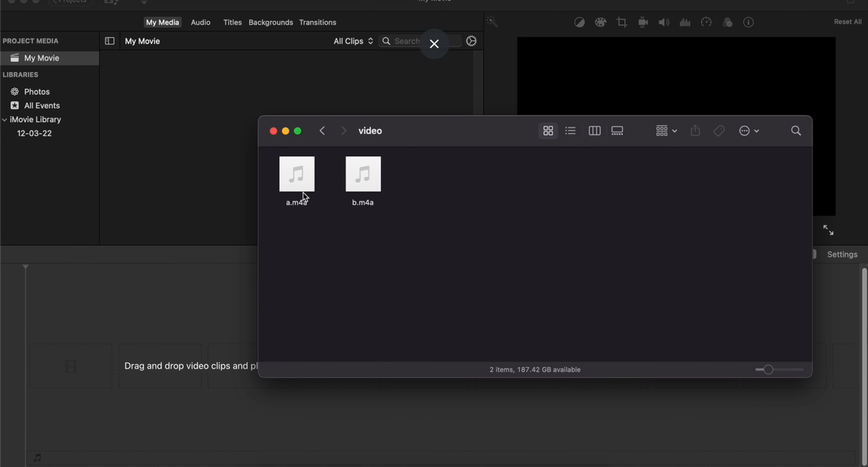Click the background music note icon

click(37, 458)
